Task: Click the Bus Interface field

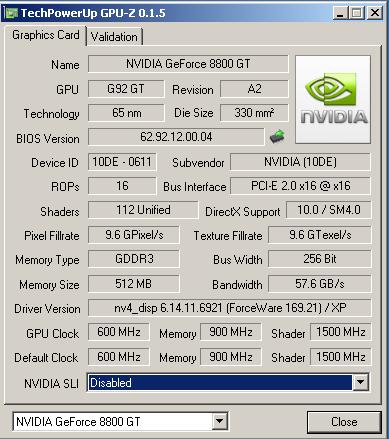Action: tap(300, 186)
